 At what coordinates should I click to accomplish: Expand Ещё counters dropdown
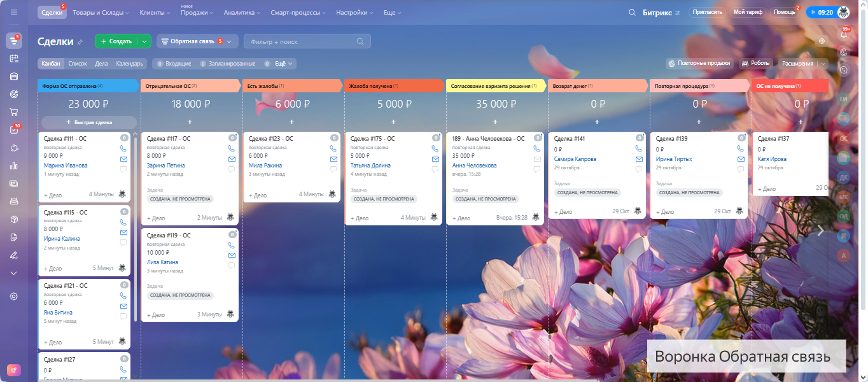[284, 64]
